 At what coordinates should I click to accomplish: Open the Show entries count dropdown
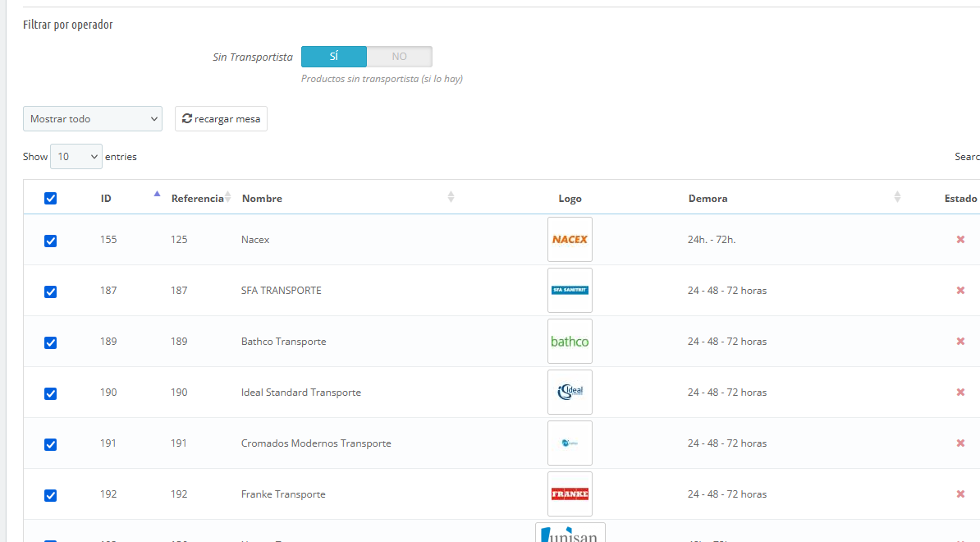tap(76, 157)
